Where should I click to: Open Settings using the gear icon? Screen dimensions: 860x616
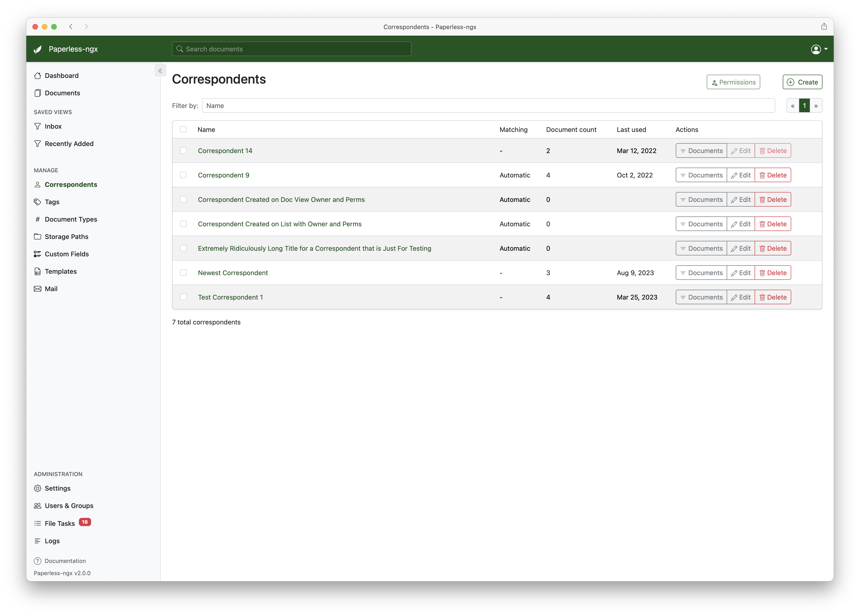[38, 488]
